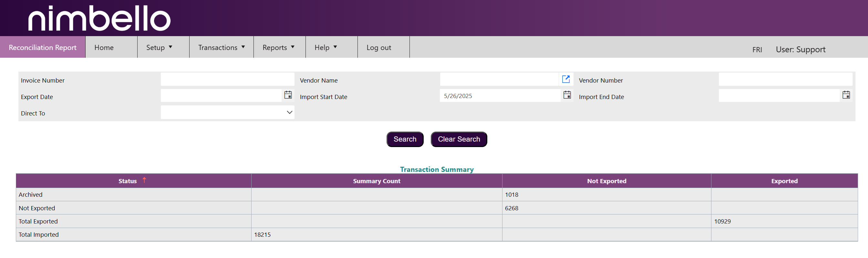Select the Reconciliation Report tab
Image resolution: width=868 pixels, height=258 pixels.
point(42,47)
